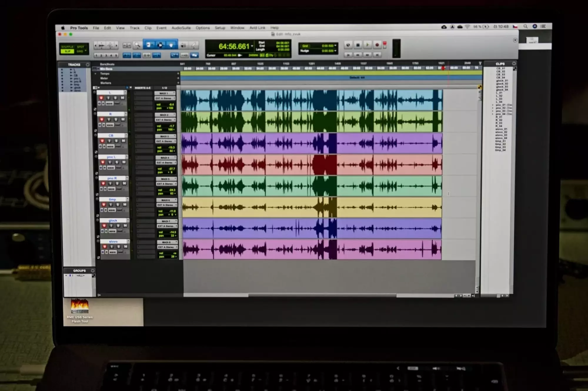588x391 pixels.
Task: Enable Slip edit mode
Action: [x=67, y=51]
